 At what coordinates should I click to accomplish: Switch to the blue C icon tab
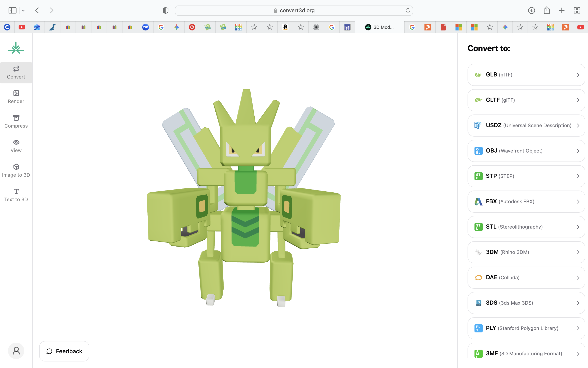click(7, 27)
